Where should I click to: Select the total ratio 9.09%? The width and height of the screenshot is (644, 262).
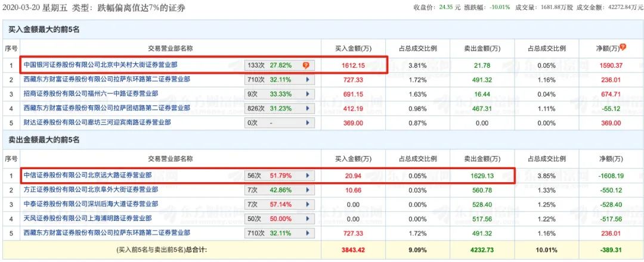(x=417, y=248)
